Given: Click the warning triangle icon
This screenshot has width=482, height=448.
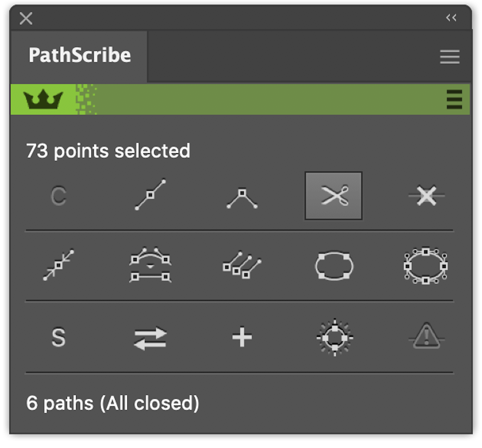Looking at the screenshot, I should pos(427,337).
